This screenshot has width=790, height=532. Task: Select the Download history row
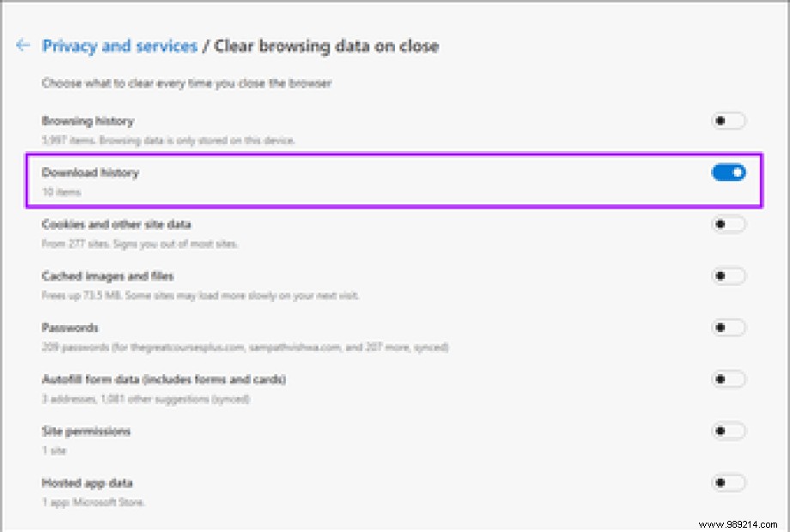89,172
